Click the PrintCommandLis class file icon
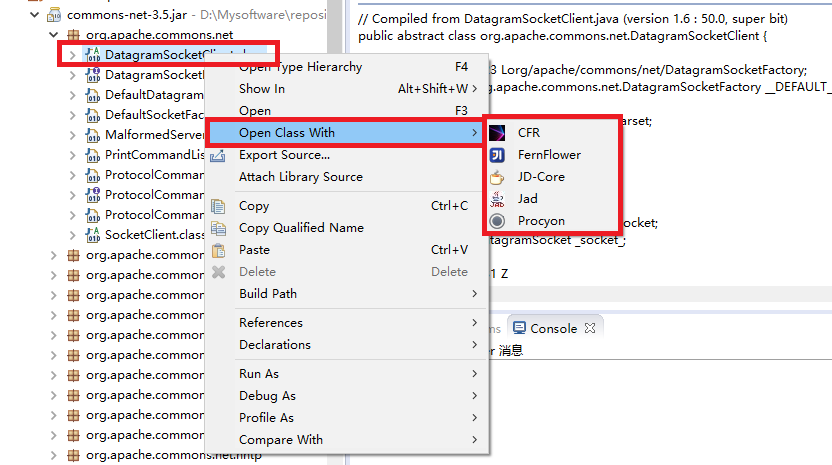832x465 pixels. click(x=93, y=155)
